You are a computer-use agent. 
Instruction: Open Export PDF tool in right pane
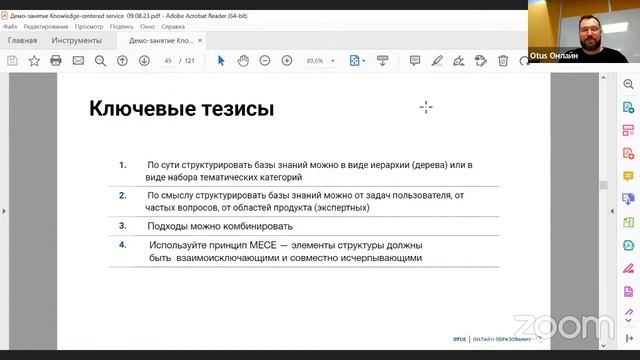(629, 107)
